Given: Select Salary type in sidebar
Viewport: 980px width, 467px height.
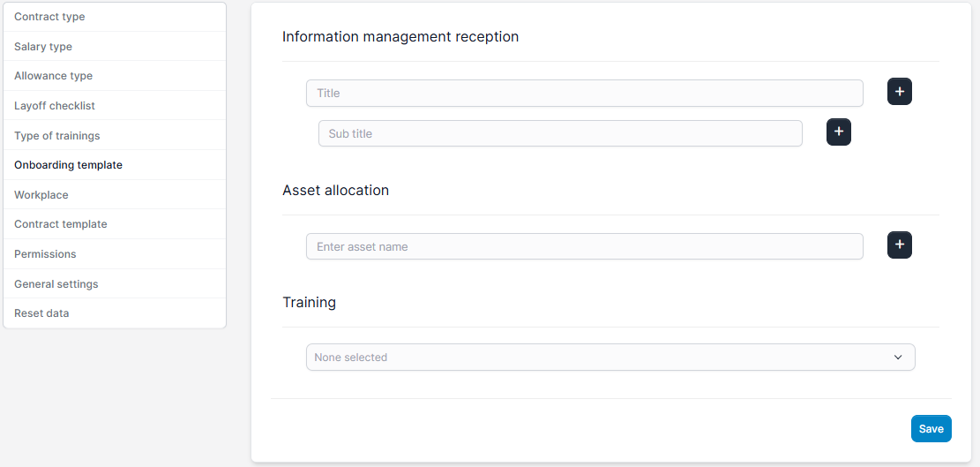Looking at the screenshot, I should (43, 47).
